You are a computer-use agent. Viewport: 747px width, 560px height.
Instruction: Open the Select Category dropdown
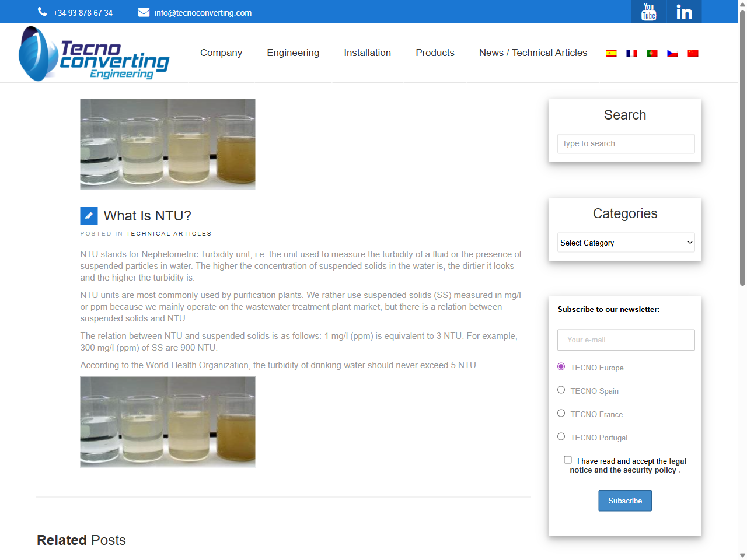point(626,242)
